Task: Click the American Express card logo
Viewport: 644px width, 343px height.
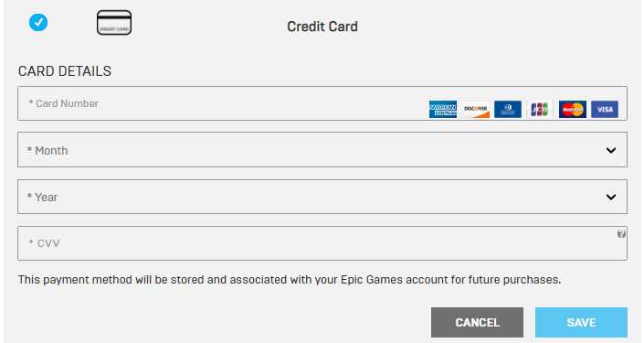Action: point(443,109)
